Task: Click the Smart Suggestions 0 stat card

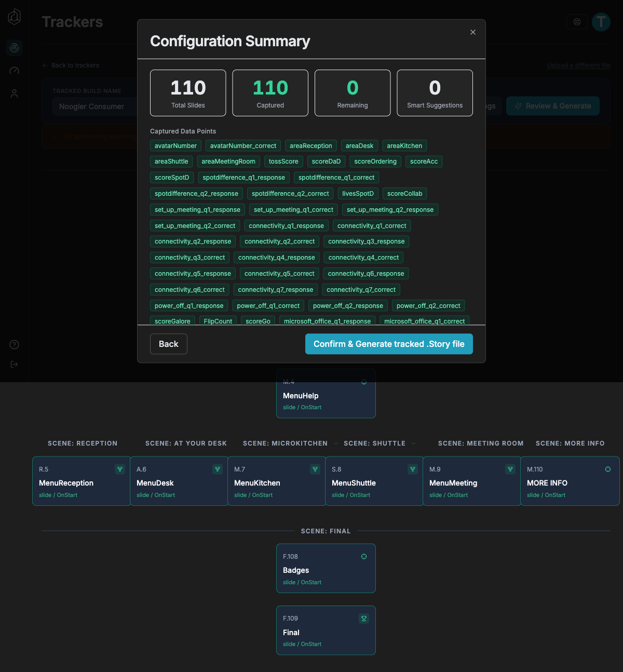Action: click(x=435, y=93)
